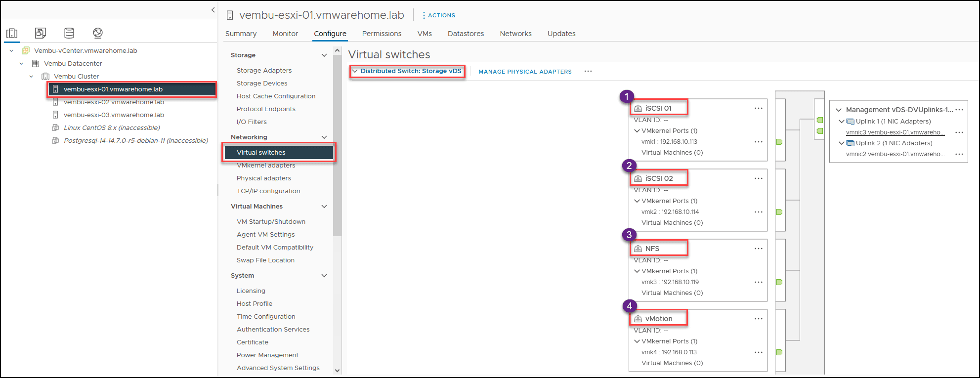Collapse the Vembu Cluster tree node

[31, 76]
